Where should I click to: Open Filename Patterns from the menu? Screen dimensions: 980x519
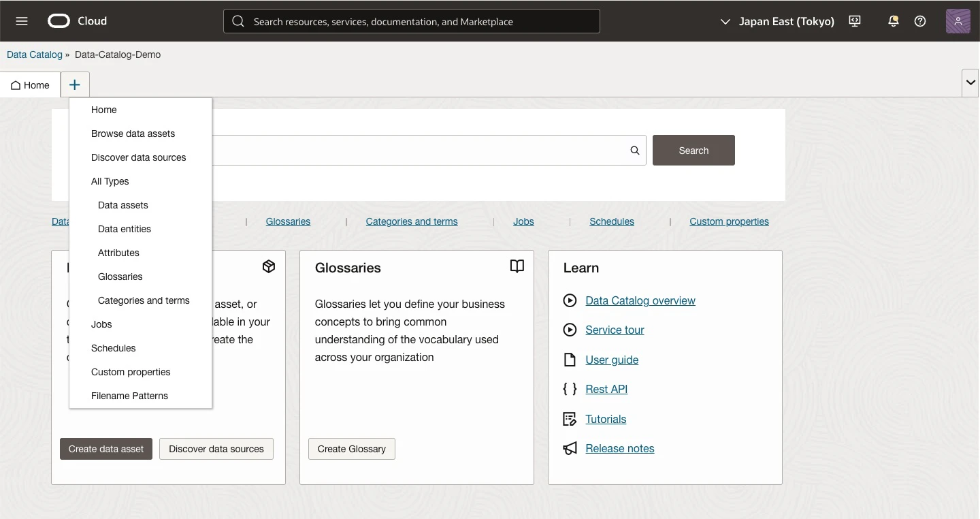click(x=140, y=396)
